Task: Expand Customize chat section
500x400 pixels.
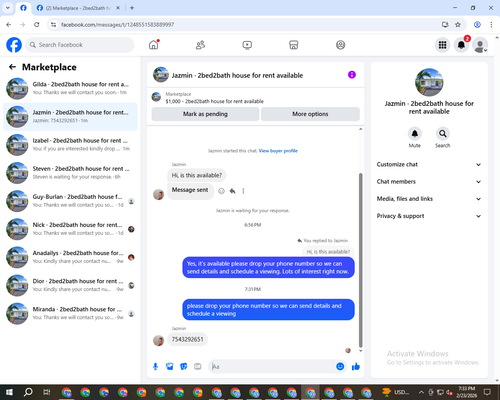Action: pyautogui.click(x=429, y=164)
